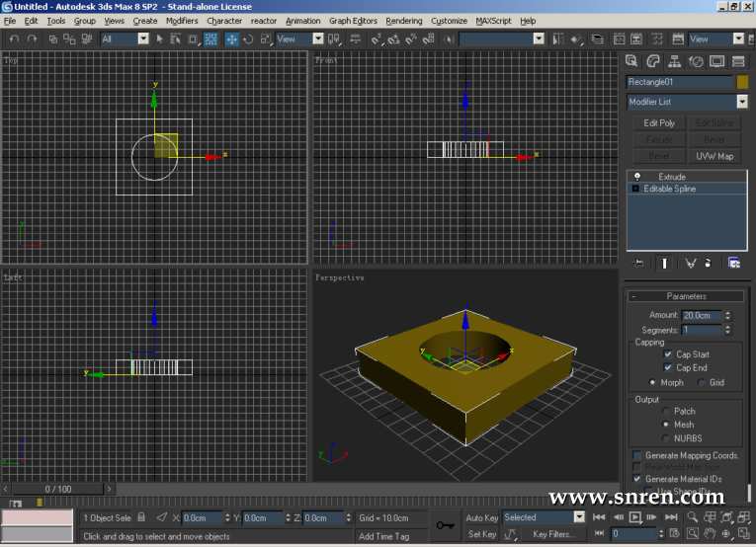This screenshot has height=547, width=756.
Task: Activate the Select and Move tool
Action: click(231, 39)
